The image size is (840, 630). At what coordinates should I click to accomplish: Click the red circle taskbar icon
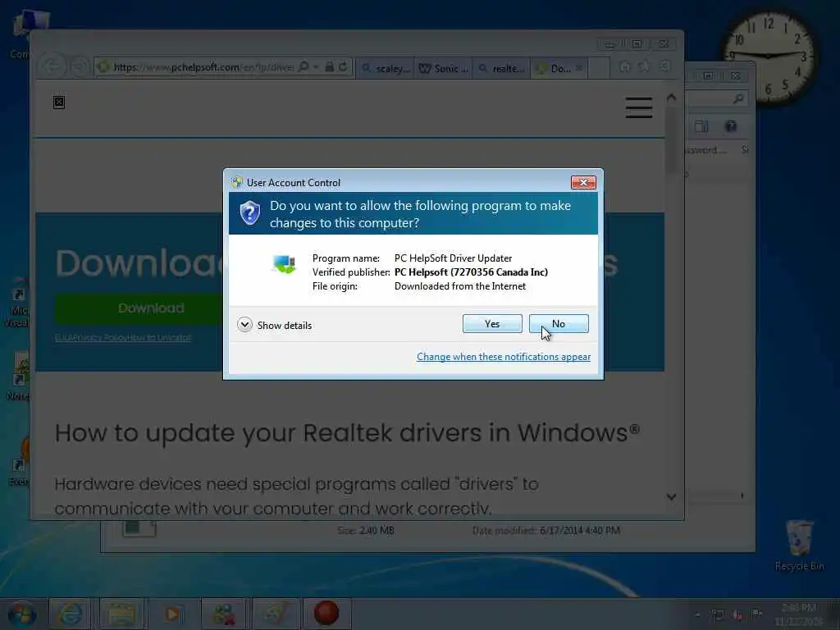tap(326, 614)
